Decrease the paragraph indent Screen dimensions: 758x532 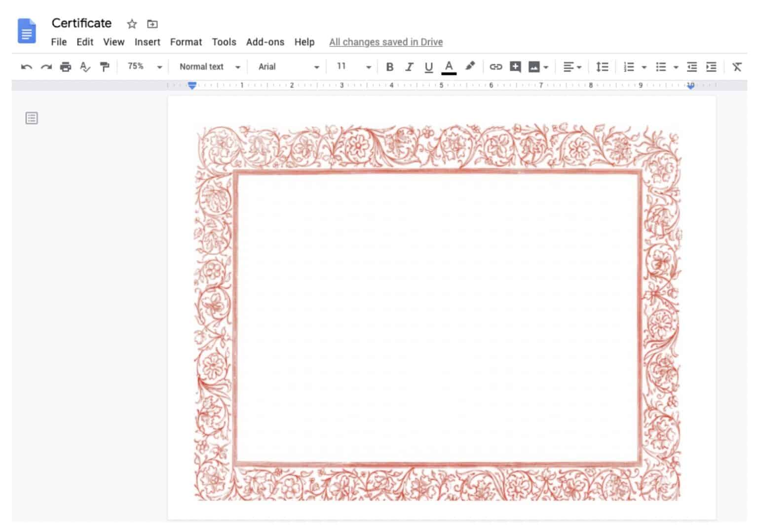click(692, 67)
